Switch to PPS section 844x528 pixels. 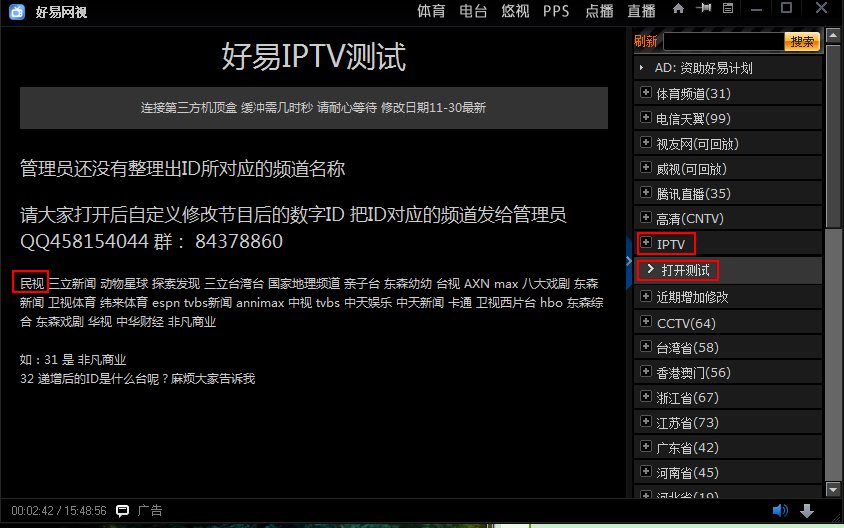coord(556,11)
